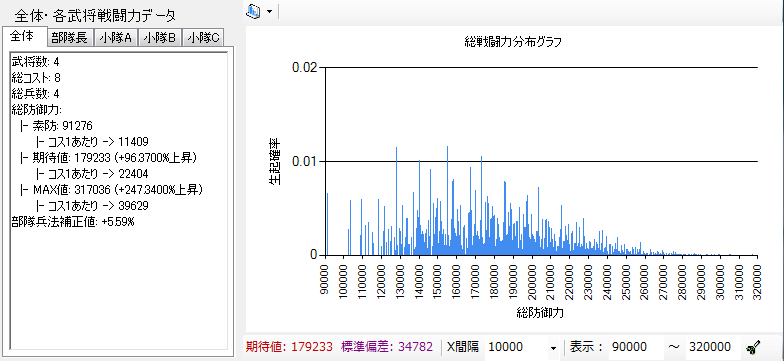Open the 部隊長 tab
Viewport: 784px width, 361px height.
70,38
